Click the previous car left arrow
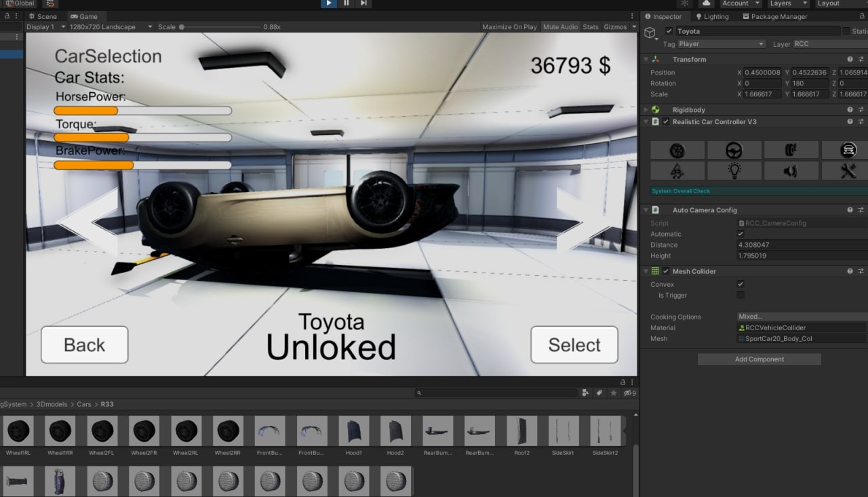Image resolution: width=868 pixels, height=497 pixels. [x=88, y=222]
